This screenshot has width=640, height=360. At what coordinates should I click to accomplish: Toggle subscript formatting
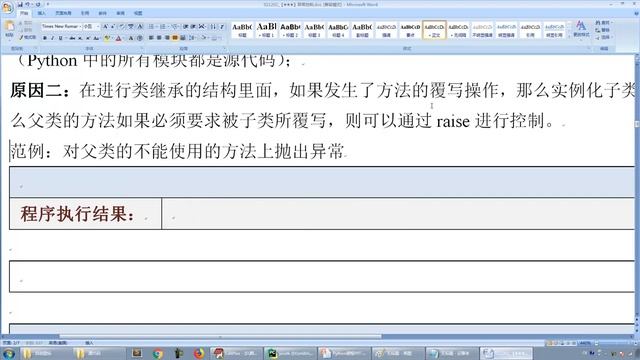[80, 38]
